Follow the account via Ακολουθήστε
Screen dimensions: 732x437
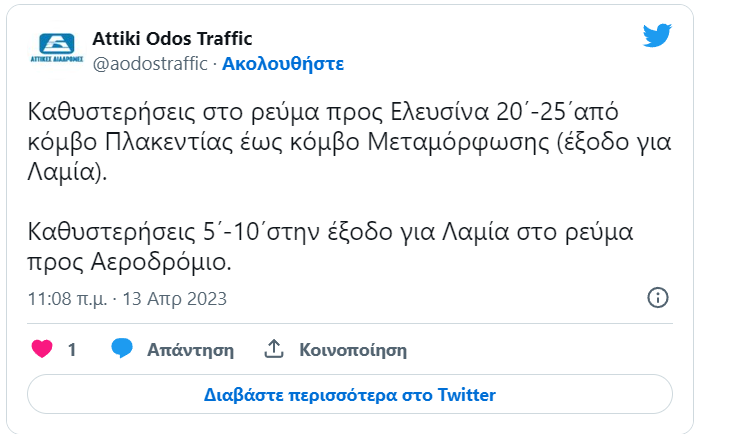click(283, 64)
